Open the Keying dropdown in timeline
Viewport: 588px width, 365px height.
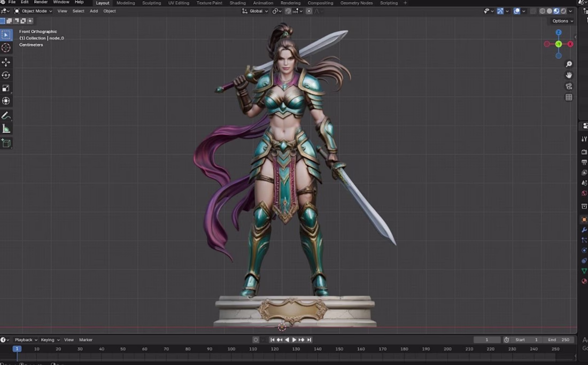click(x=50, y=340)
